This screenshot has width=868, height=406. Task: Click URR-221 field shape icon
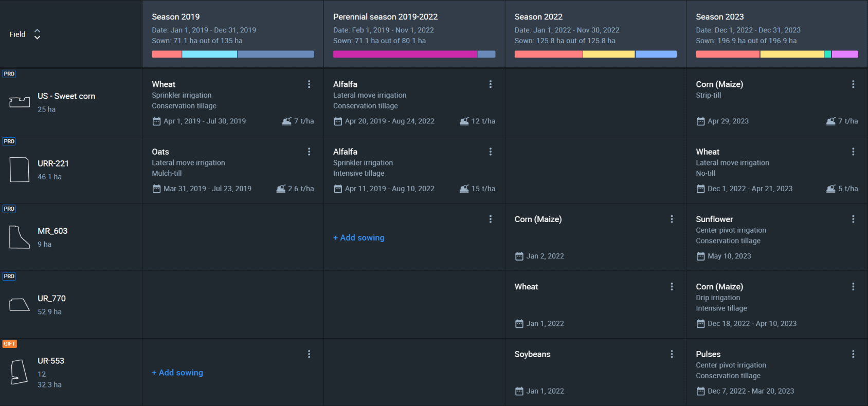pos(20,170)
